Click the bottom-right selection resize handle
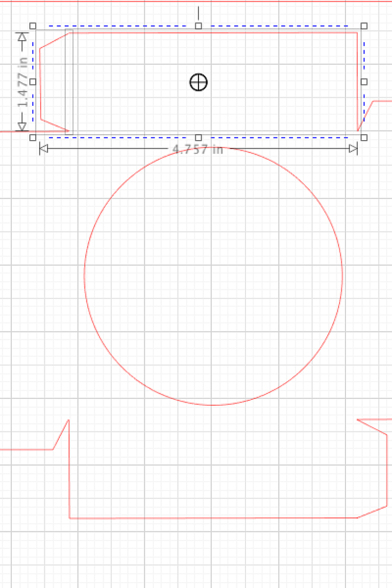 tap(364, 137)
